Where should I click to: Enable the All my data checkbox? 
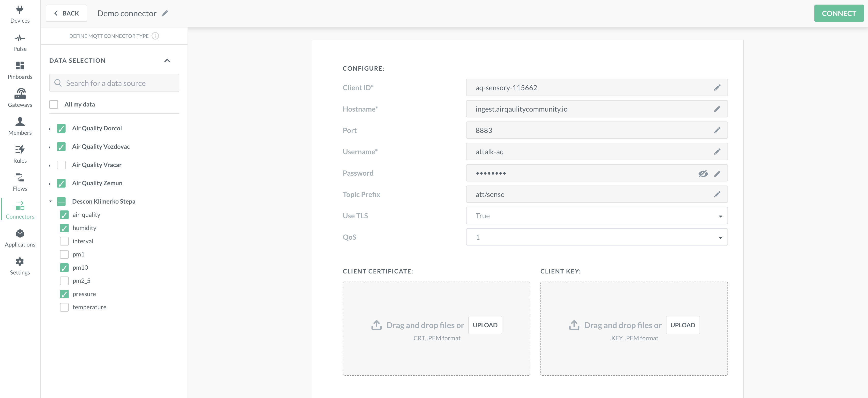[54, 104]
